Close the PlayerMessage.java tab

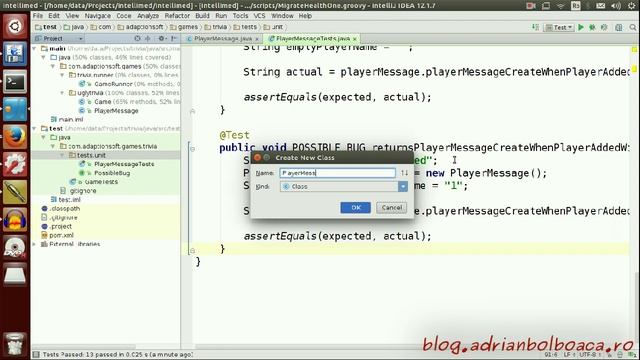point(257,39)
